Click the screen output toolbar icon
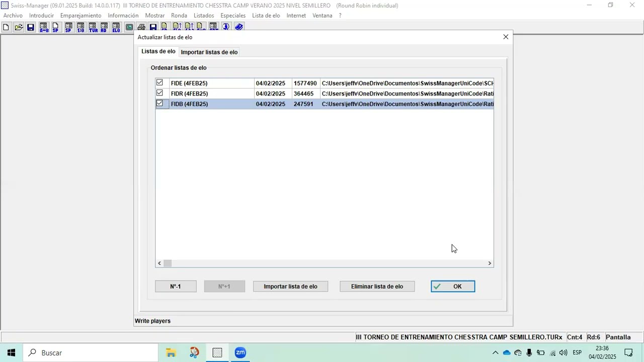The width and height of the screenshot is (644, 362). [x=129, y=27]
